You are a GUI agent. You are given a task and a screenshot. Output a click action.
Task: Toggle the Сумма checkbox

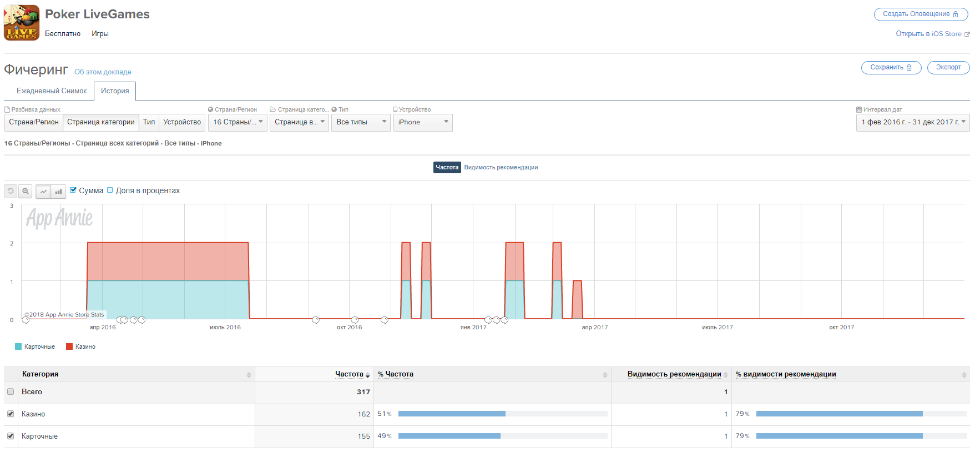coord(73,190)
